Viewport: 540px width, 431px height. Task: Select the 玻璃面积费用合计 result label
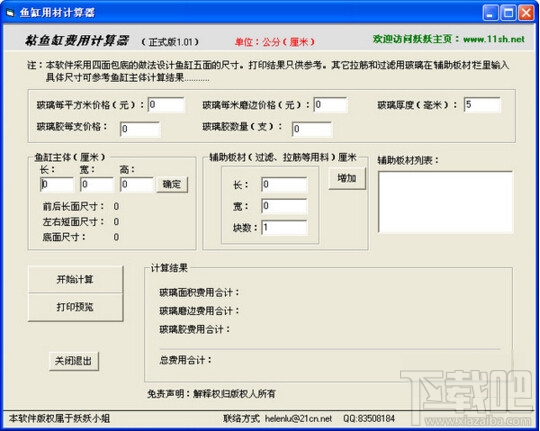199,293
